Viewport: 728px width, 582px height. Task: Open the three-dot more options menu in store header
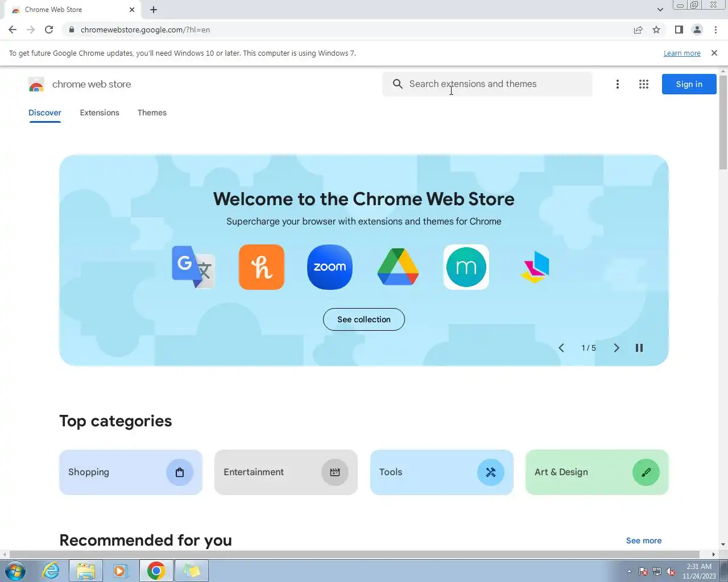[618, 84]
